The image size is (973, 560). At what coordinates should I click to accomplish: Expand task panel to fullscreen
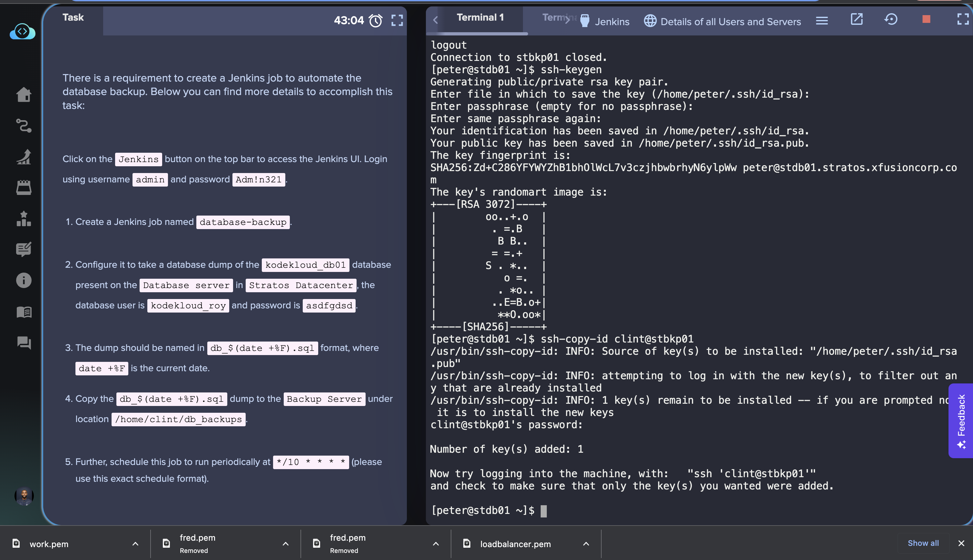397,20
